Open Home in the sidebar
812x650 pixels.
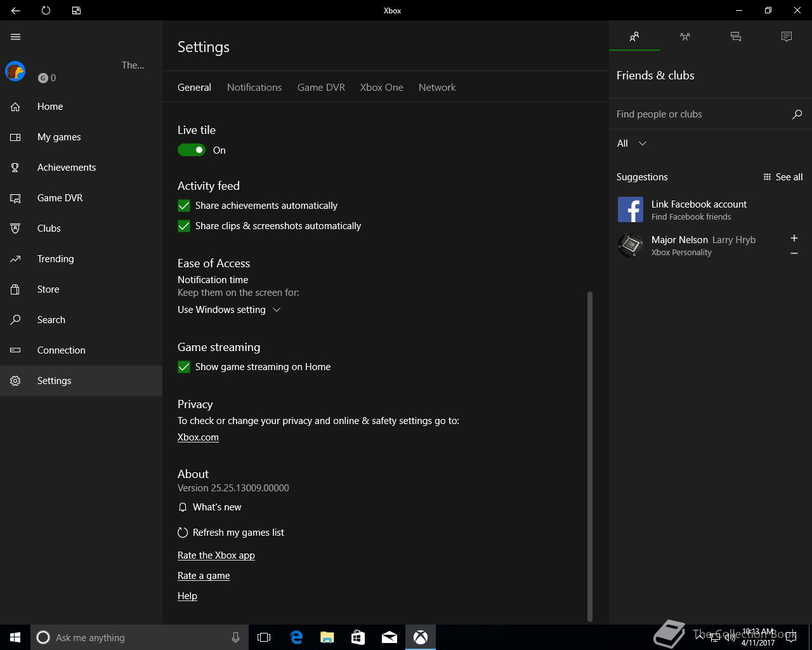click(81, 107)
